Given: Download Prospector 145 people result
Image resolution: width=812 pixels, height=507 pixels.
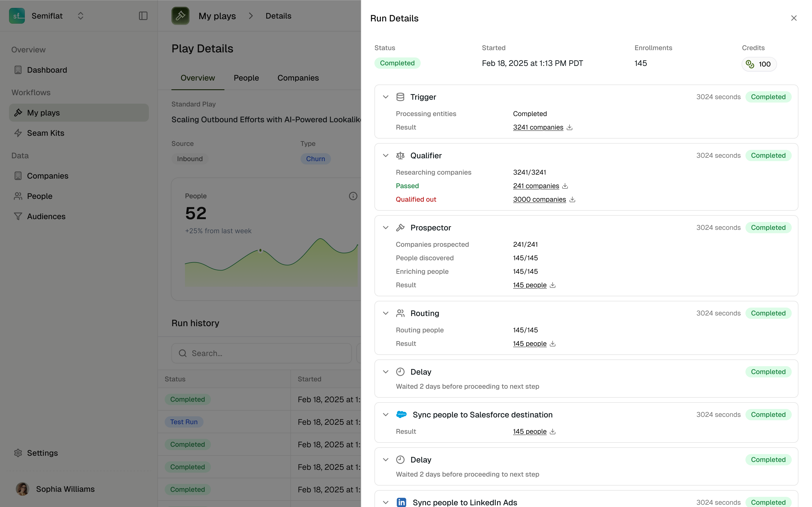Looking at the screenshot, I should click(x=553, y=285).
